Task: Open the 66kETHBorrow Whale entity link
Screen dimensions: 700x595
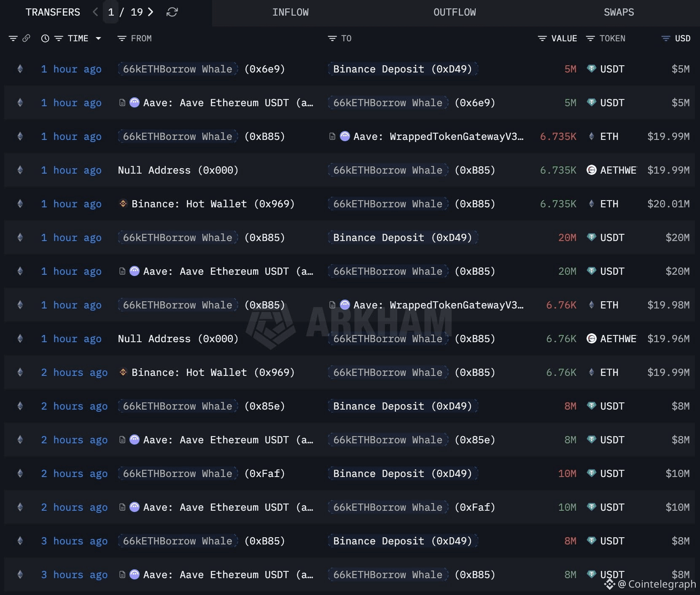Action: pyautogui.click(x=177, y=69)
